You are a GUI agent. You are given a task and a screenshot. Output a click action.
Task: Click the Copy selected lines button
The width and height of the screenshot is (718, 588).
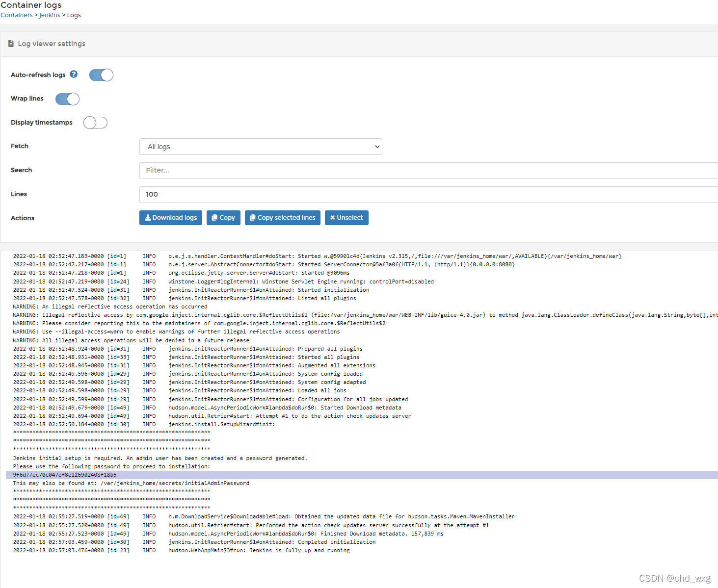tap(283, 218)
